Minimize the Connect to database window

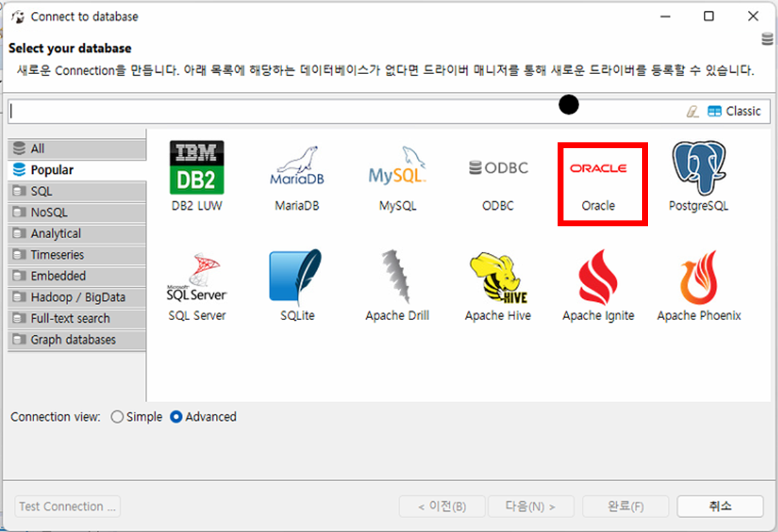(x=665, y=16)
